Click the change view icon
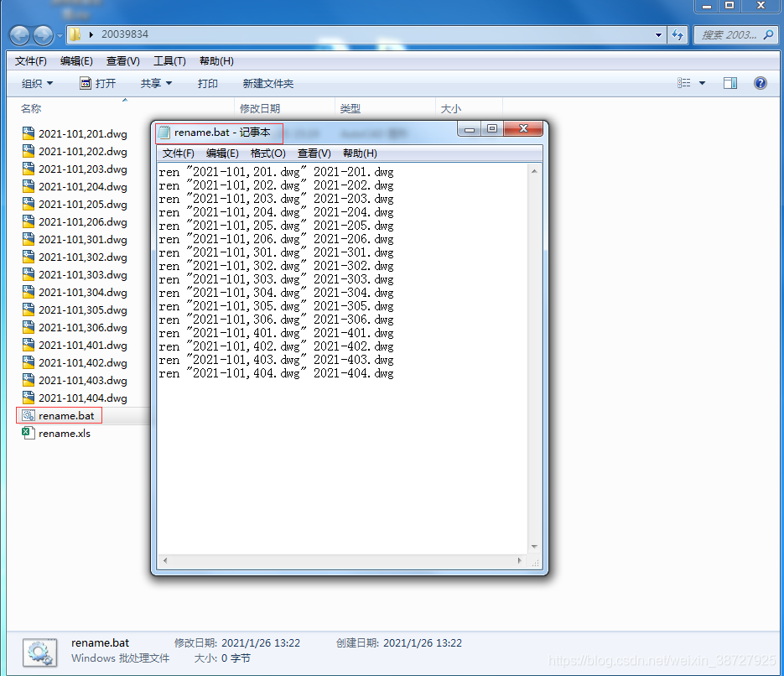This screenshot has height=676, width=784. (x=684, y=83)
